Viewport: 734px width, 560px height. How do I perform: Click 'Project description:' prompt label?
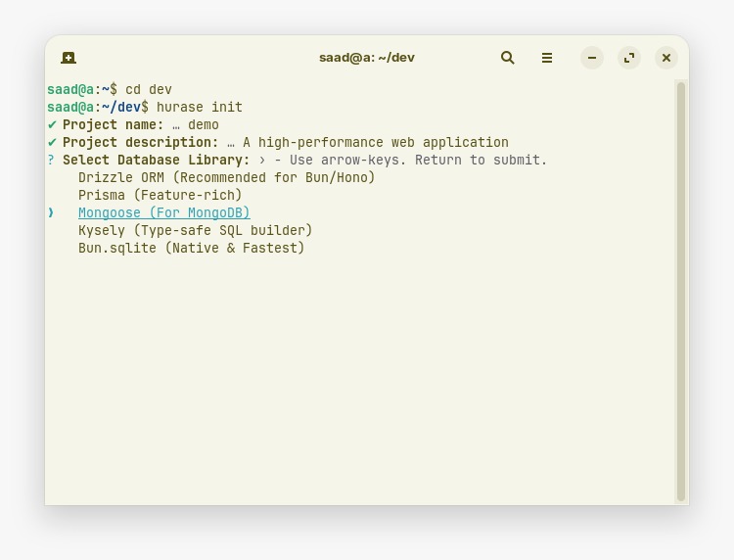140,142
